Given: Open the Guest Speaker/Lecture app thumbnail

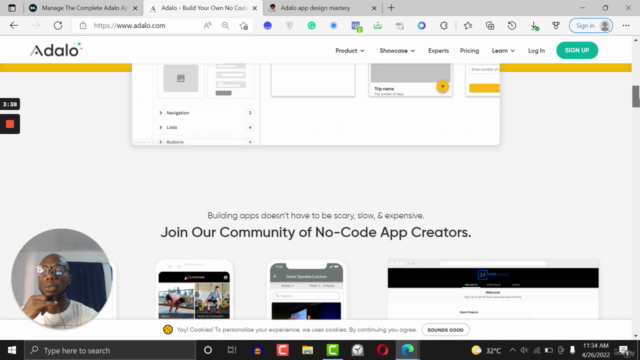Looking at the screenshot, I should (307, 289).
